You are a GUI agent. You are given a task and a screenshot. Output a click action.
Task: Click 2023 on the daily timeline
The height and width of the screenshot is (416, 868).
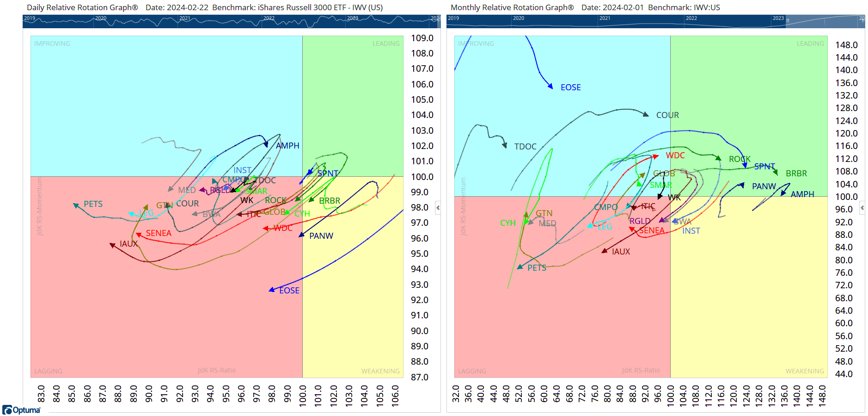tap(353, 18)
